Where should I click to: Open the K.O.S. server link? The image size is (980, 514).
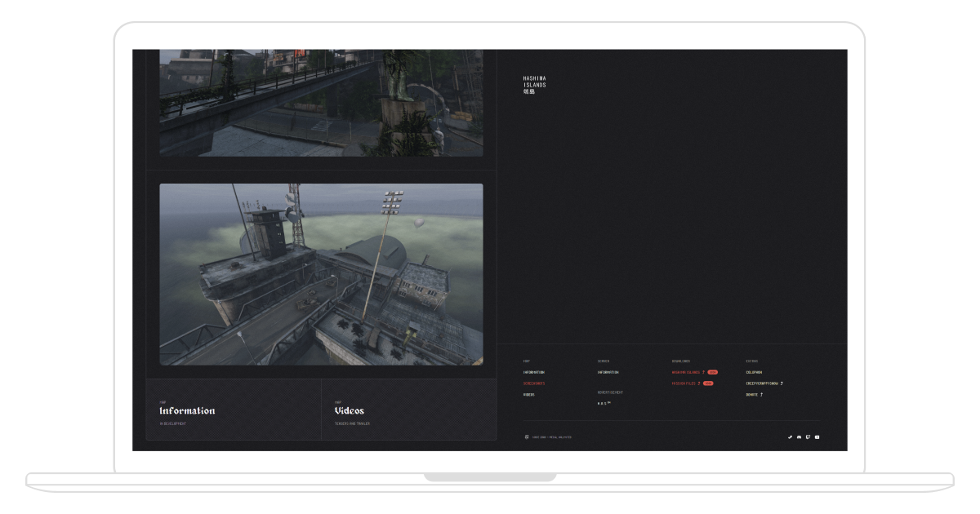point(604,403)
